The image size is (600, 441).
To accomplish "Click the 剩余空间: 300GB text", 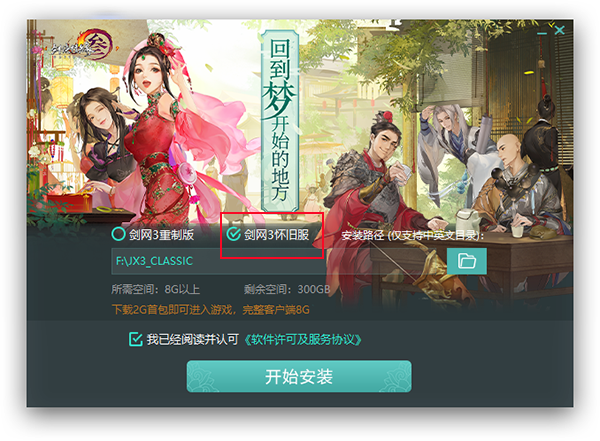I will point(287,289).
